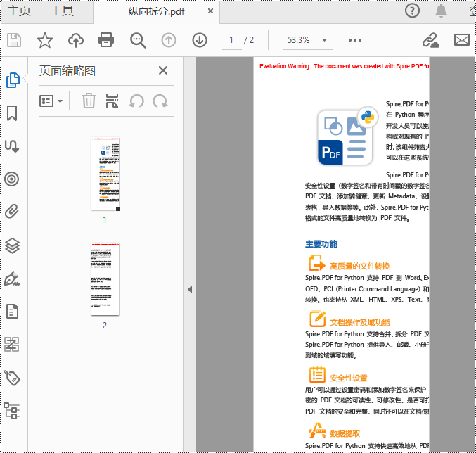Image resolution: width=476 pixels, height=453 pixels.
Task: Open the attachments paperclip panel
Action: click(x=12, y=212)
